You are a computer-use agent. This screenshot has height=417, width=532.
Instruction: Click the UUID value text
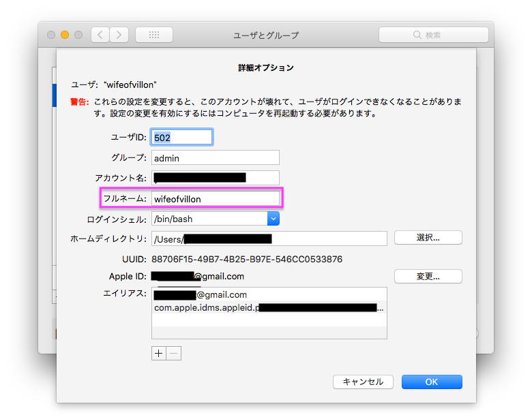pyautogui.click(x=247, y=260)
